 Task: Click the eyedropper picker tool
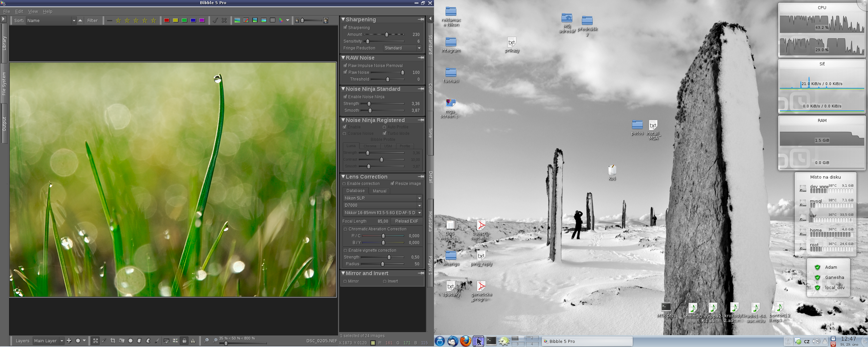point(104,341)
